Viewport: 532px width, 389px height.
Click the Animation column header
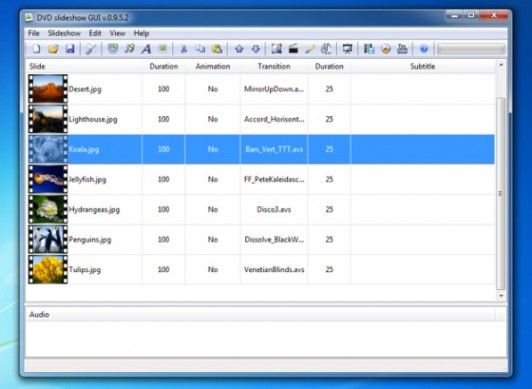click(x=213, y=66)
